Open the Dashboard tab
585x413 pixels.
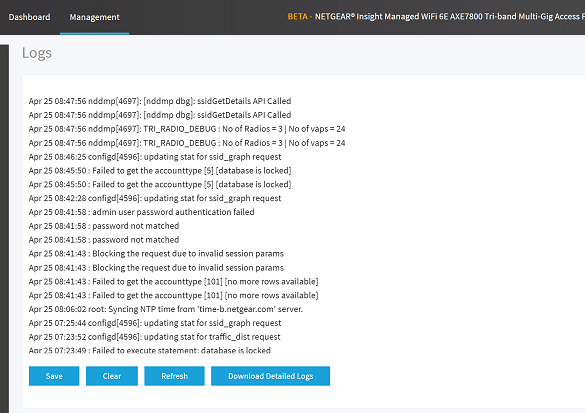[x=29, y=17]
